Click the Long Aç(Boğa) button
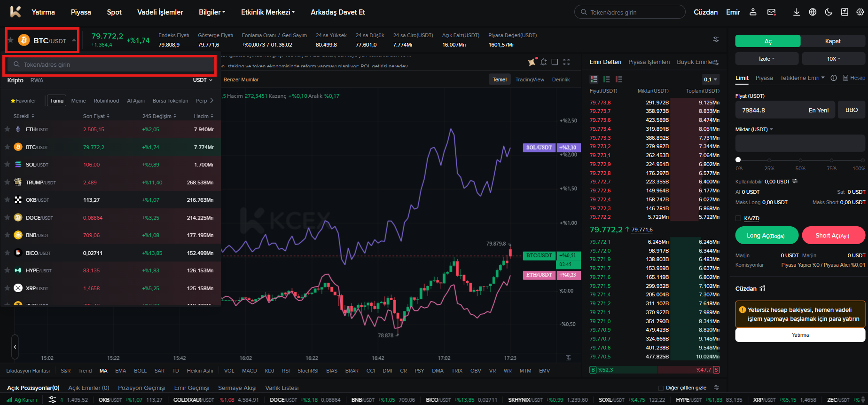This screenshot has width=868, height=405. point(766,235)
